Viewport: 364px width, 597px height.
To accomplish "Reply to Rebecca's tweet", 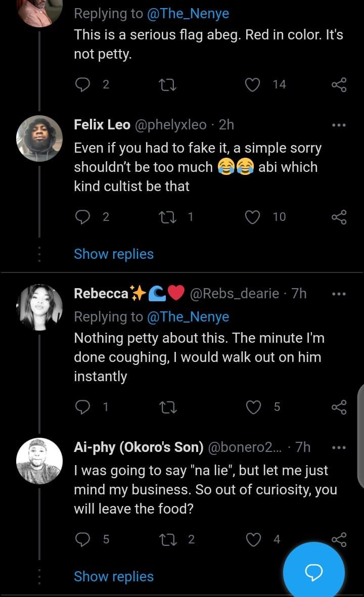I will tap(82, 407).
